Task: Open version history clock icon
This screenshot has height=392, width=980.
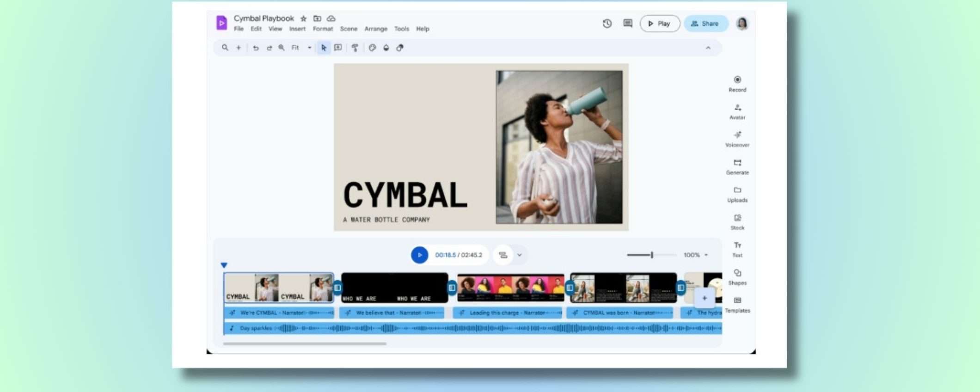Action: tap(607, 24)
